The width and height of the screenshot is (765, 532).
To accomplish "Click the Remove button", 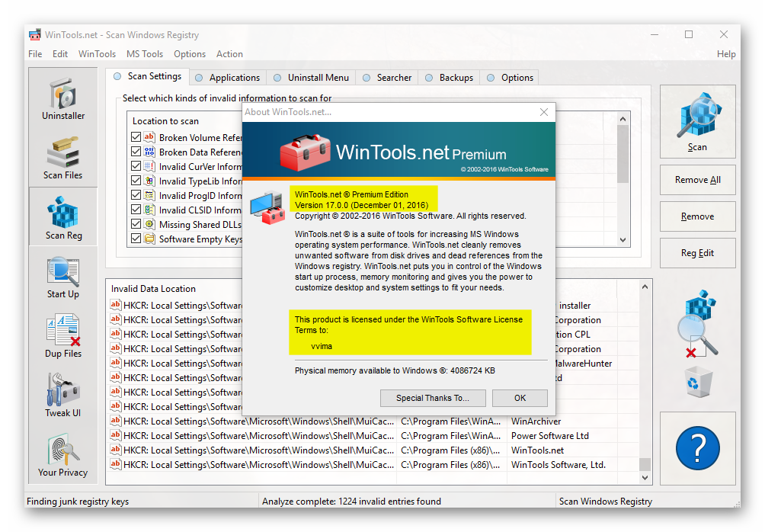I will [x=698, y=216].
